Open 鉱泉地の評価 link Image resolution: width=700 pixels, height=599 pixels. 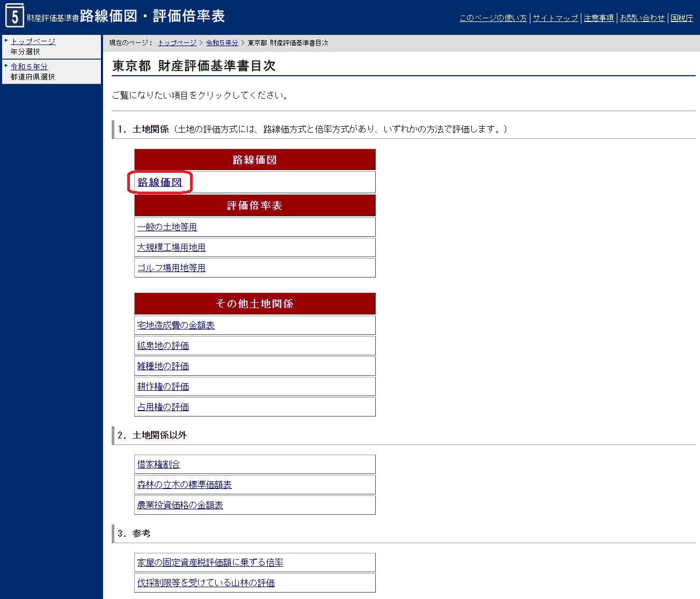[x=163, y=346]
